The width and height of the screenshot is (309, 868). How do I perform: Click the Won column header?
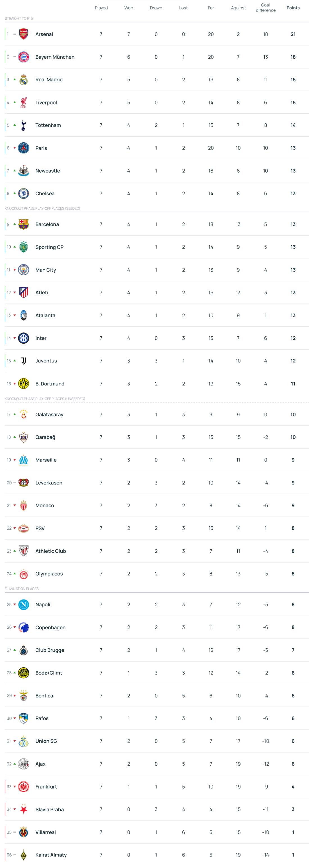[129, 8]
